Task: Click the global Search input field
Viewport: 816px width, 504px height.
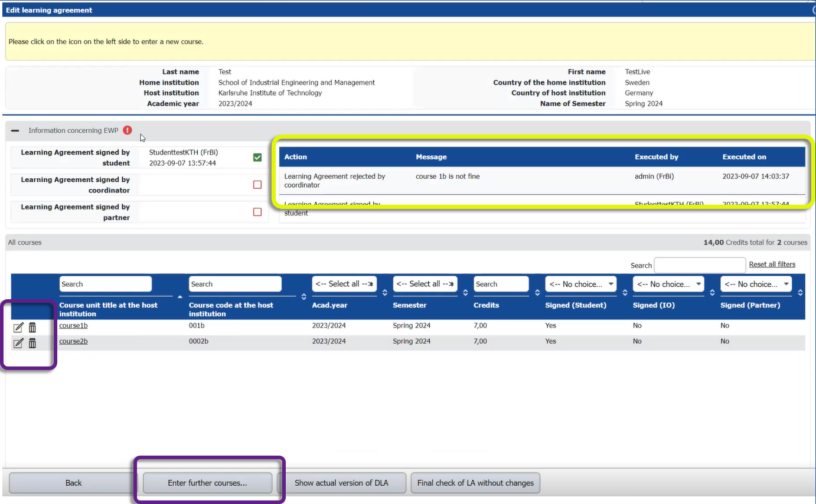Action: (x=700, y=265)
